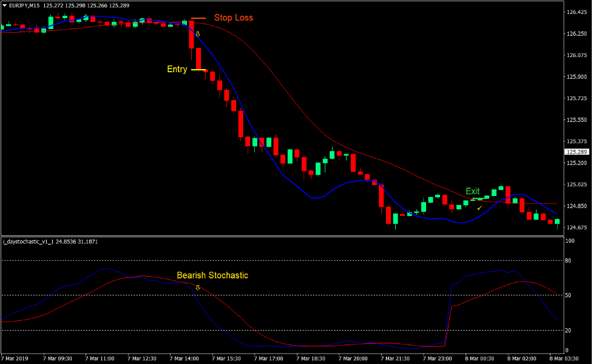The width and height of the screenshot is (593, 364).
Task: Click the Exit checkmark arrow on the chart
Action: click(x=479, y=207)
